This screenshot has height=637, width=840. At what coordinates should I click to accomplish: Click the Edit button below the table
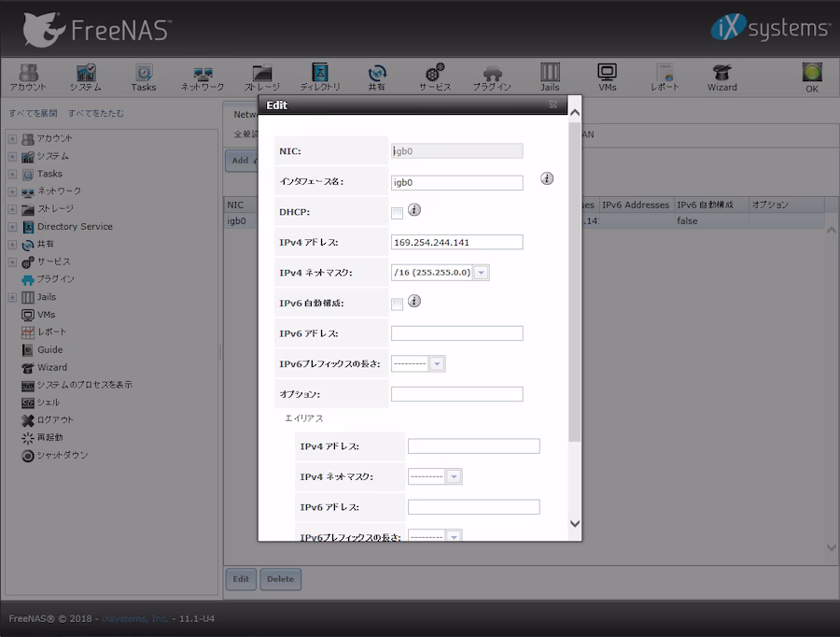[x=241, y=579]
